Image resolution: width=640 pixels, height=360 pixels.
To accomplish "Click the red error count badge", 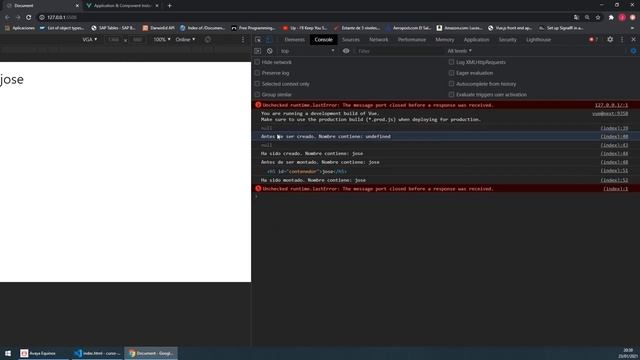I will pyautogui.click(x=593, y=40).
